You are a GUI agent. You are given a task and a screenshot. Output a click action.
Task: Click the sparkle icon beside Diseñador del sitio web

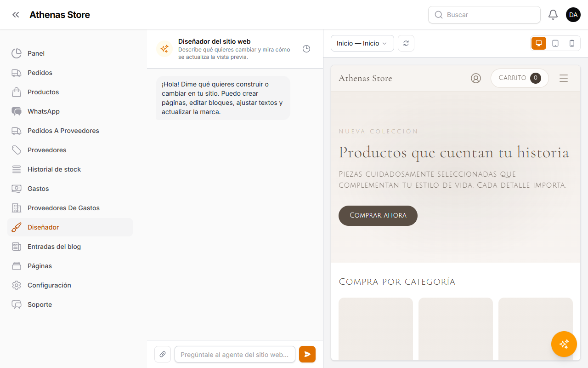pos(164,49)
